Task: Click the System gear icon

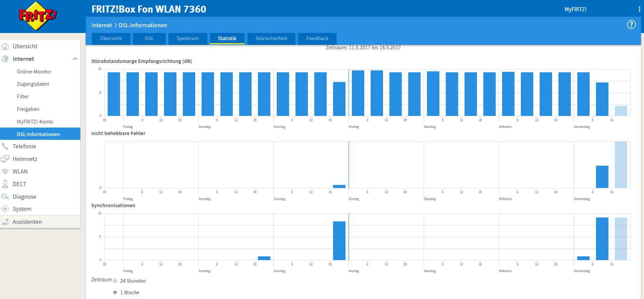Action: coord(5,209)
